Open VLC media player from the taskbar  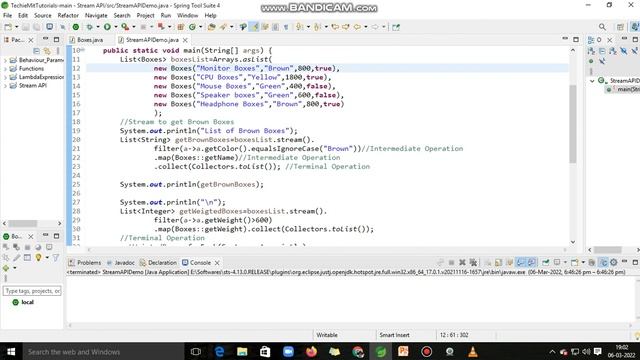pyautogui.click(x=473, y=351)
